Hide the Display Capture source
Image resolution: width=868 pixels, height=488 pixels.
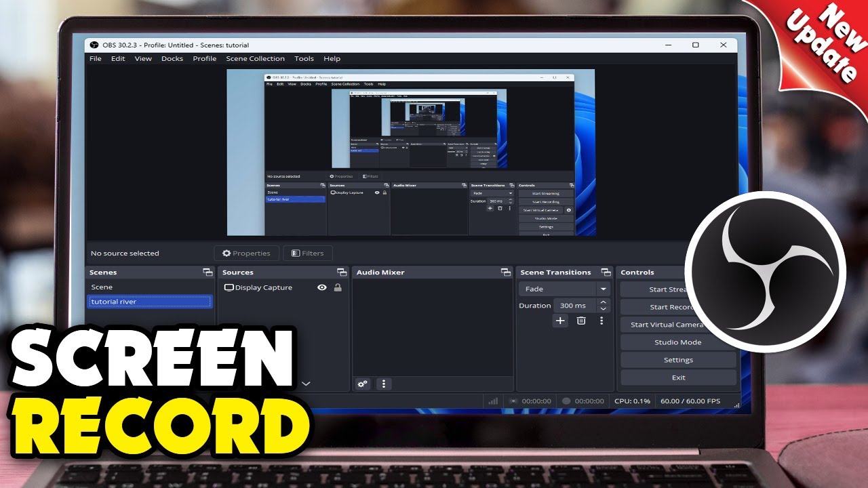pyautogui.click(x=322, y=287)
